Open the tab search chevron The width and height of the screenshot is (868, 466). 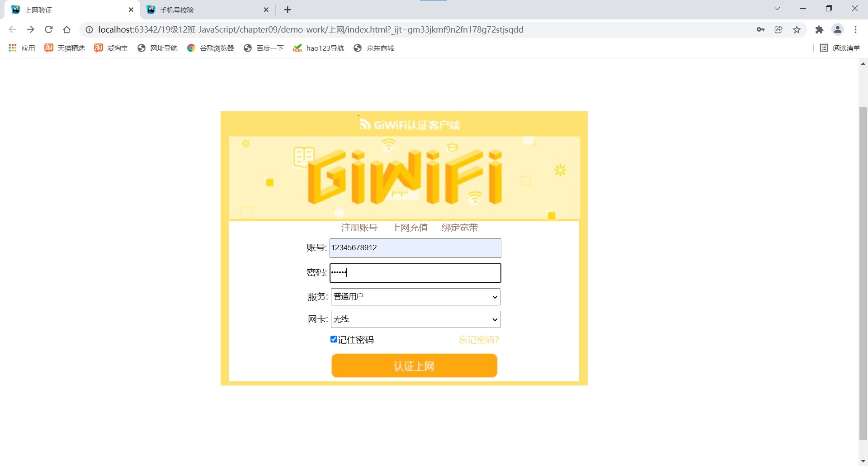(x=777, y=9)
